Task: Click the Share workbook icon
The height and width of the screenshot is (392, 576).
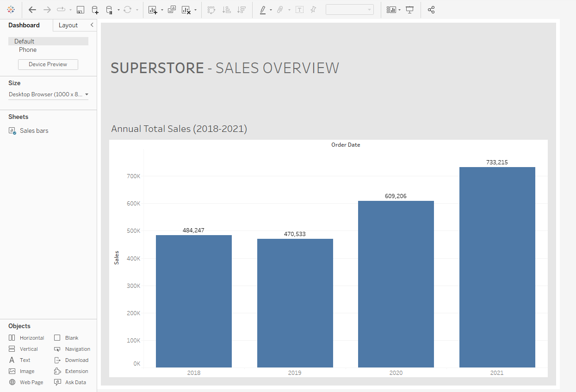Action: point(431,10)
